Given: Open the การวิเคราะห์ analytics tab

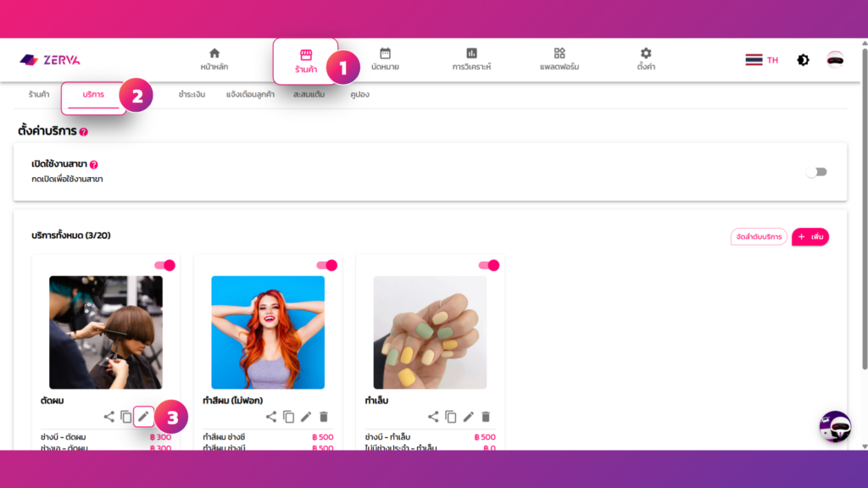Looking at the screenshot, I should [471, 59].
